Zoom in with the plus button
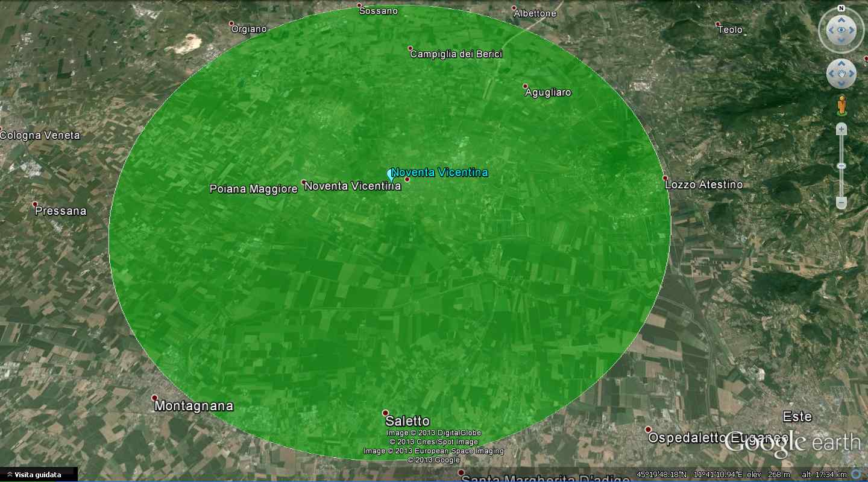Image resolution: width=868 pixels, height=482 pixels. tap(841, 129)
